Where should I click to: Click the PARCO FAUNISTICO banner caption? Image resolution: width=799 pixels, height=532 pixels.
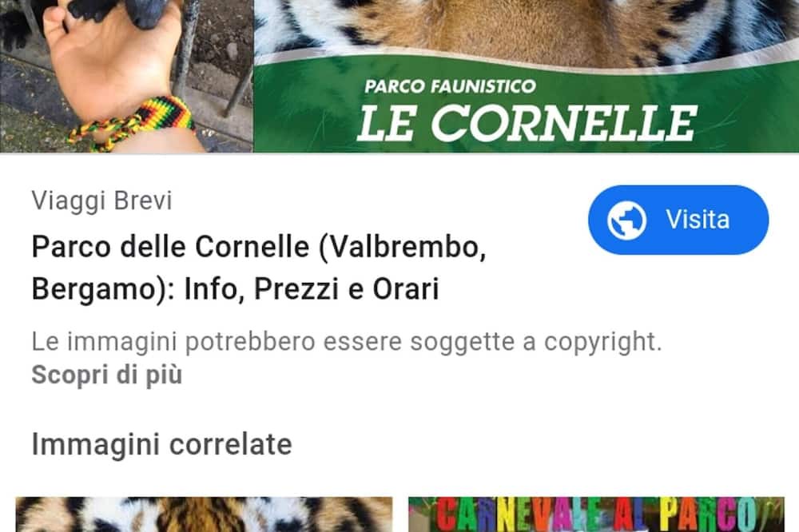[450, 86]
